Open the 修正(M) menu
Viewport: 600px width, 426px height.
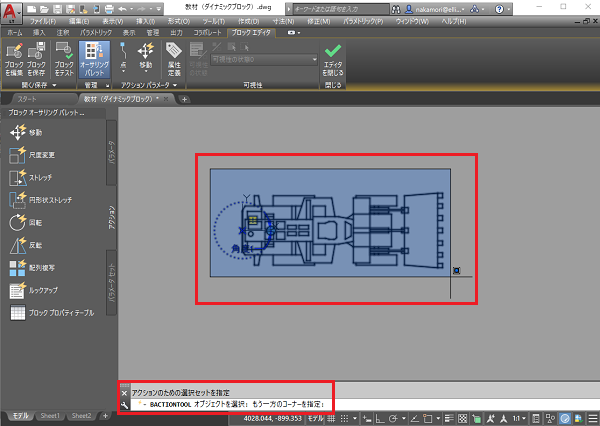pyautogui.click(x=318, y=21)
